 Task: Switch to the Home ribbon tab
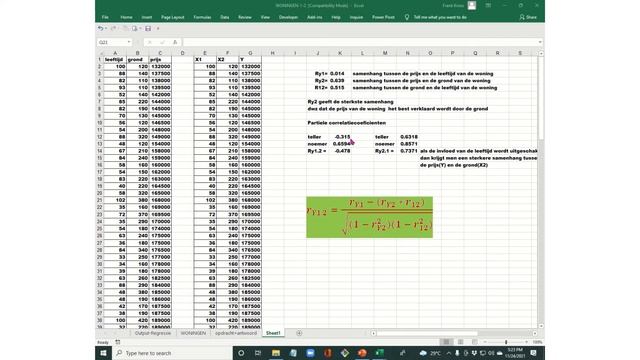127,17
